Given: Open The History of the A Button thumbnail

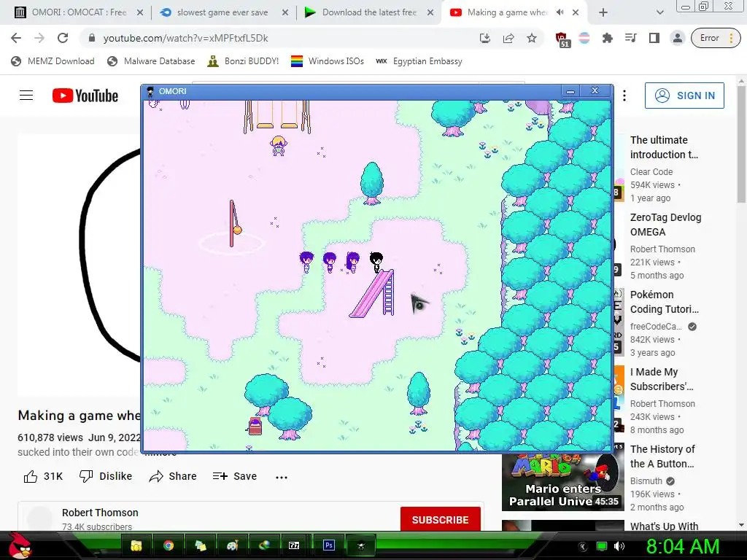Looking at the screenshot, I should click(562, 477).
